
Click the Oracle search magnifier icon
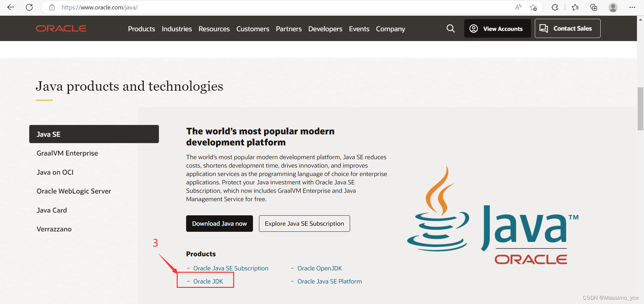[450, 29]
